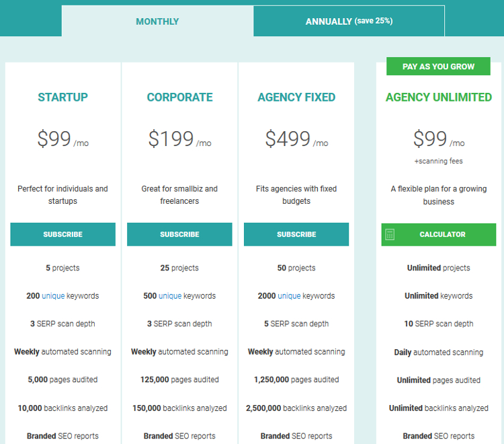
Task: Subscribe to the Startup plan
Action: [x=62, y=234]
